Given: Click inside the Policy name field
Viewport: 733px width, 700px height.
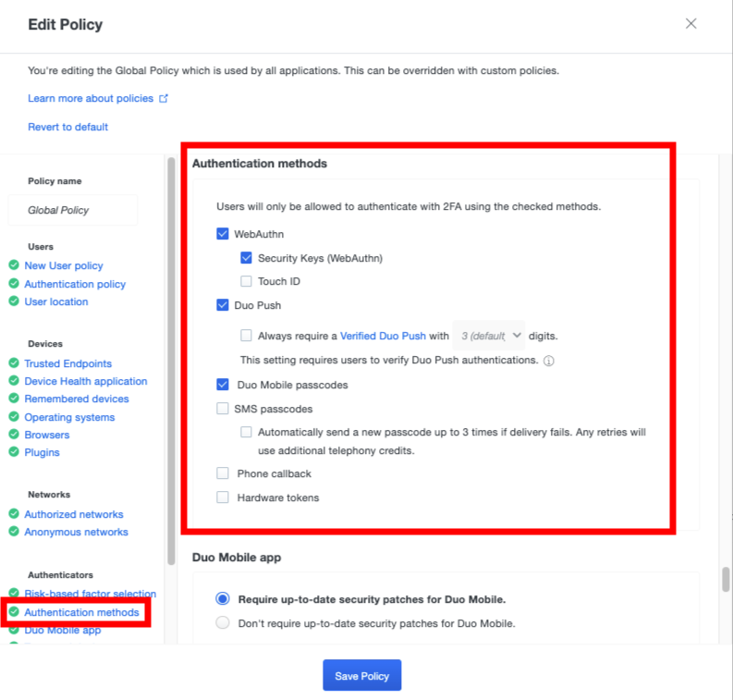Looking at the screenshot, I should coord(72,210).
